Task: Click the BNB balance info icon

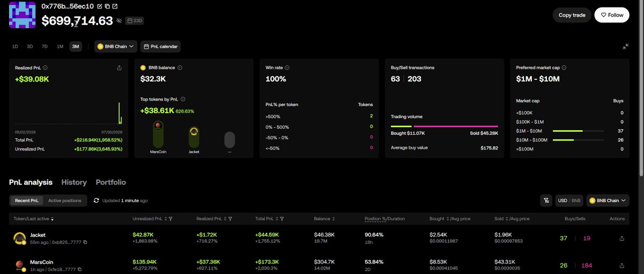Action: coord(180,68)
